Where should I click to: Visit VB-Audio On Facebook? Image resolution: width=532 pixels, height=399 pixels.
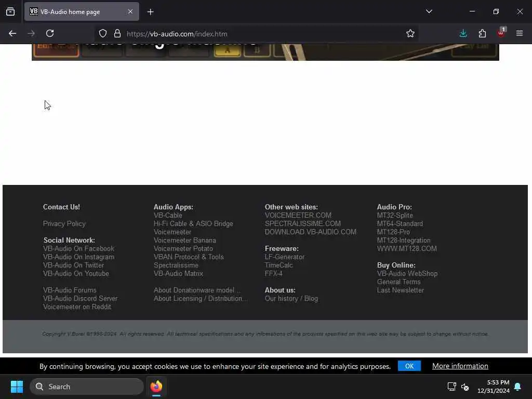79,249
